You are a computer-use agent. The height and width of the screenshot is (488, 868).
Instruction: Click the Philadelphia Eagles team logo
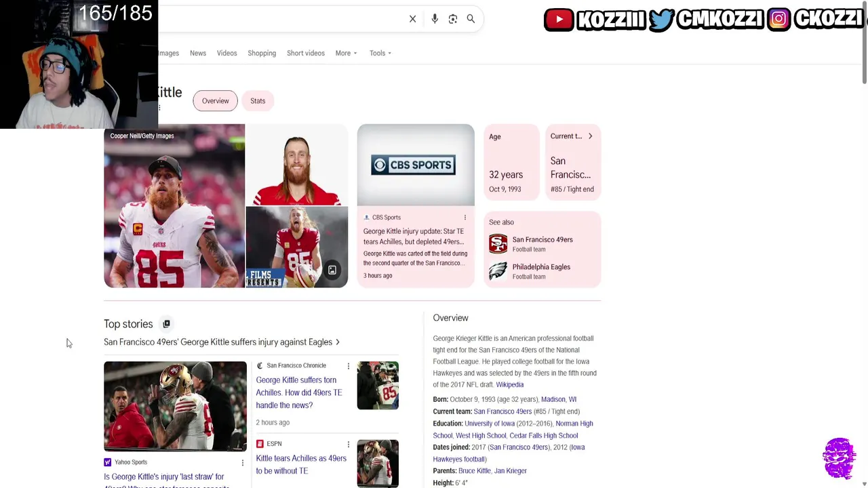tap(498, 271)
